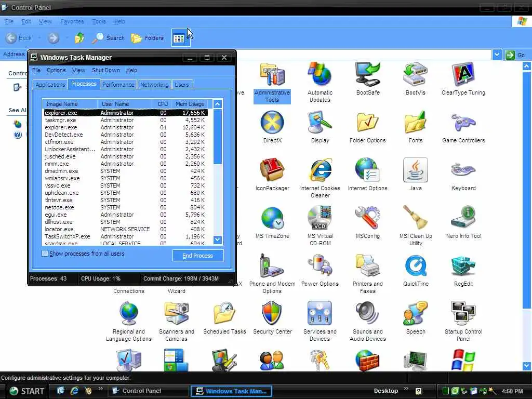Click process list scroll down arrow
This screenshot has height=399, width=532.
[x=218, y=240]
